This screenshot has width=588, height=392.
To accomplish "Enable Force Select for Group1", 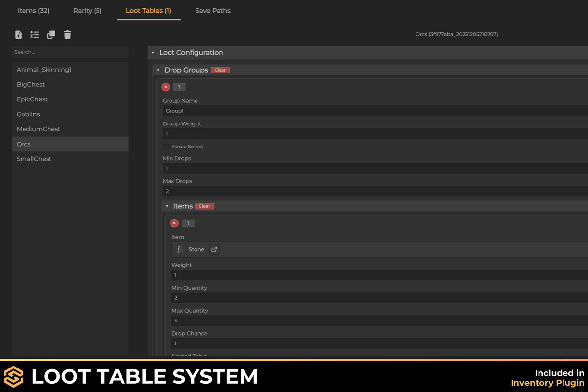I will (165, 146).
